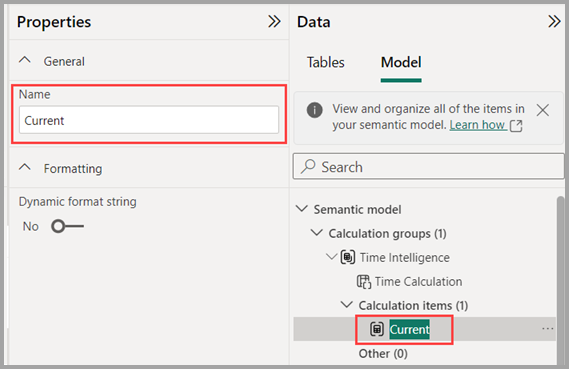Click the Name field containing Current
The image size is (569, 369).
click(x=149, y=120)
